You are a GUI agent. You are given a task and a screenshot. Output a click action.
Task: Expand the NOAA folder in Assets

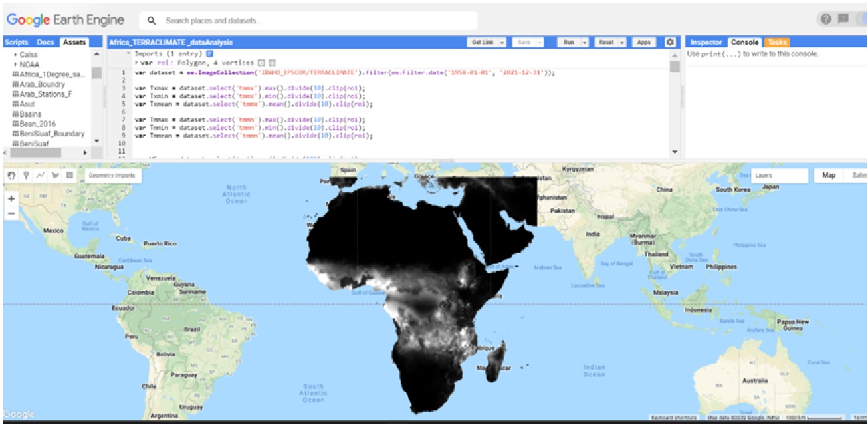15,65
